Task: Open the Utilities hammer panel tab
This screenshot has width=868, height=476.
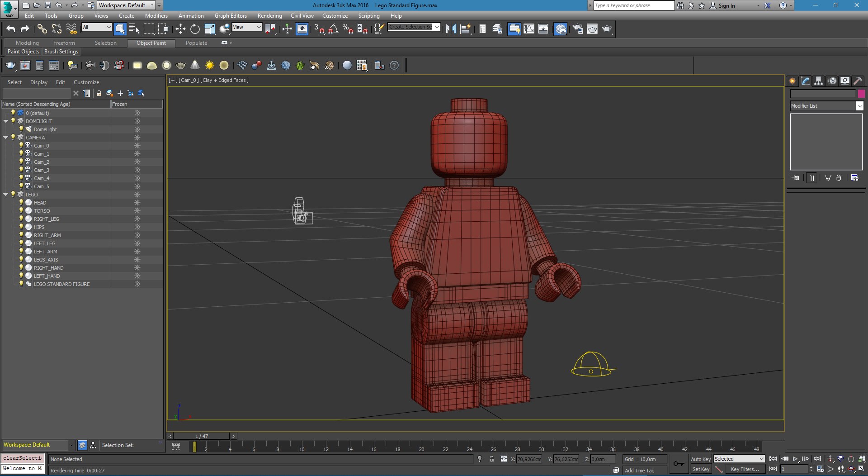Action: coord(858,81)
